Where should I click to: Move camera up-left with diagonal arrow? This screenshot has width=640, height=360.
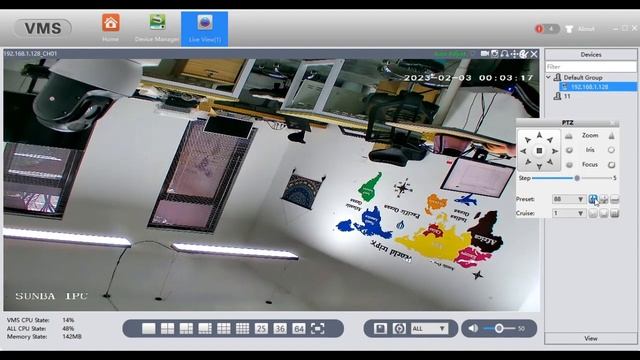(528, 140)
